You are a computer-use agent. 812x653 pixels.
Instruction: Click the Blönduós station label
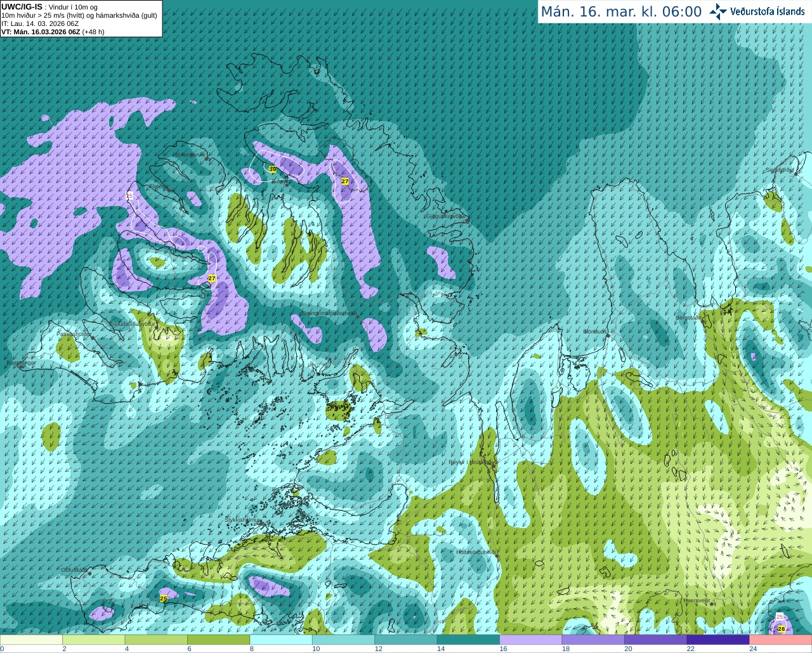coord(595,332)
